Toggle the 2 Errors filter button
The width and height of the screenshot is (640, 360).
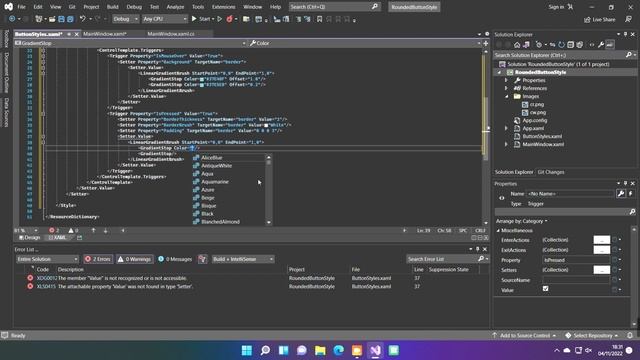98,259
